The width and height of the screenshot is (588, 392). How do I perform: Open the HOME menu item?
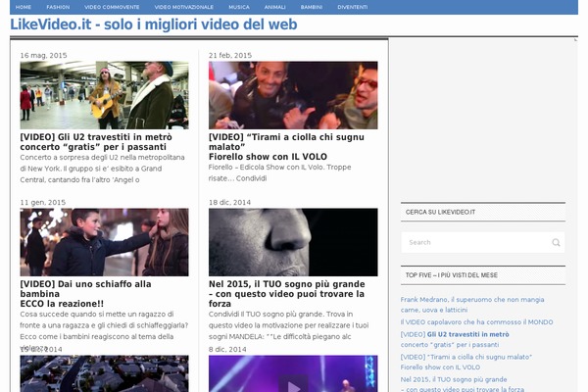tap(24, 7)
